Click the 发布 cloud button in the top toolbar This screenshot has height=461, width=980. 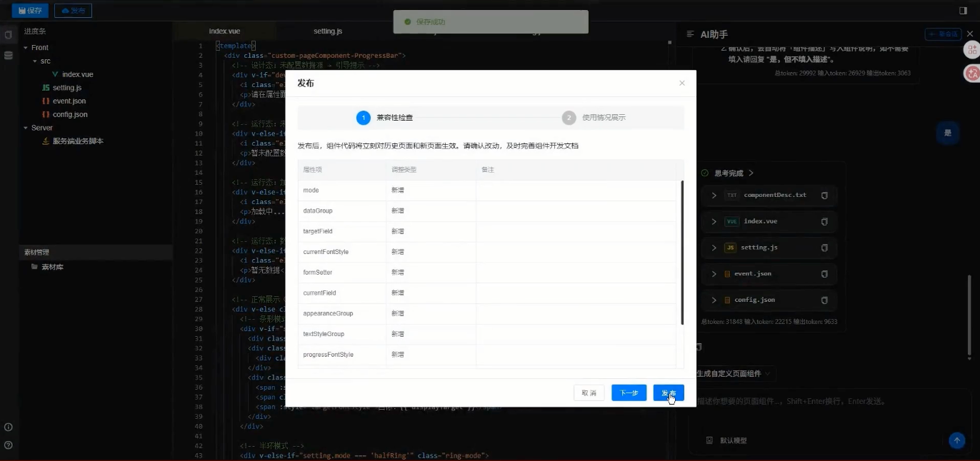[73, 11]
